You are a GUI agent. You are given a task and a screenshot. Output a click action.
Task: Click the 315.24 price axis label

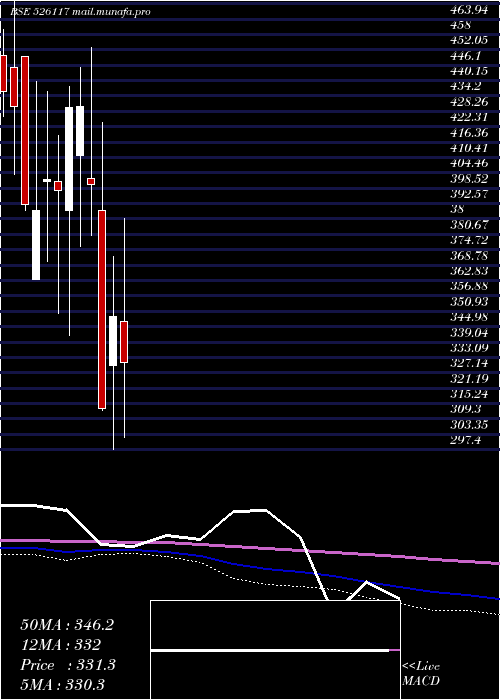469,394
